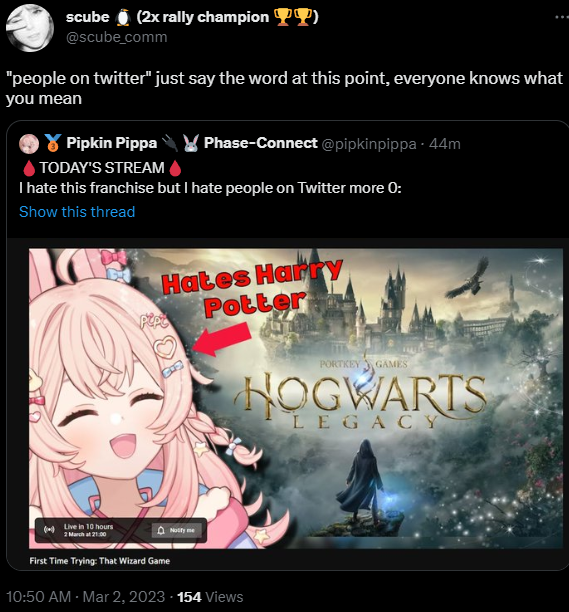The width and height of the screenshot is (569, 612).
Task: Click the 154 Views count
Action: [210, 597]
